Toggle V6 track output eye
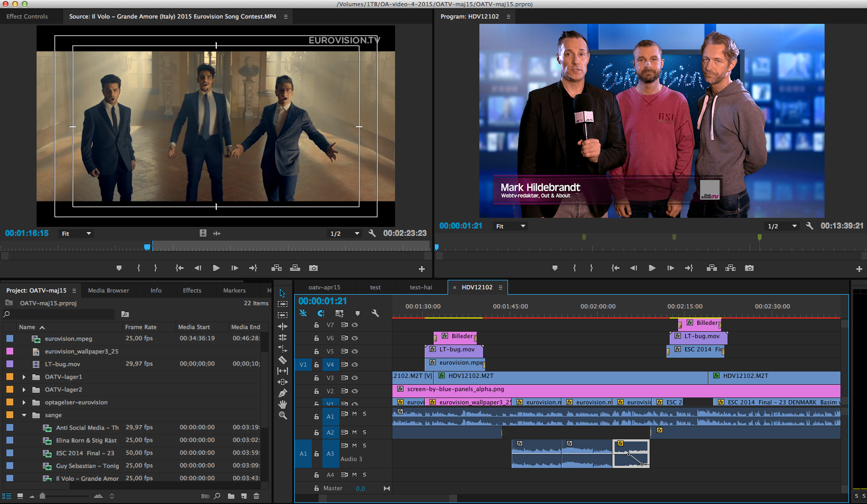 tap(355, 338)
